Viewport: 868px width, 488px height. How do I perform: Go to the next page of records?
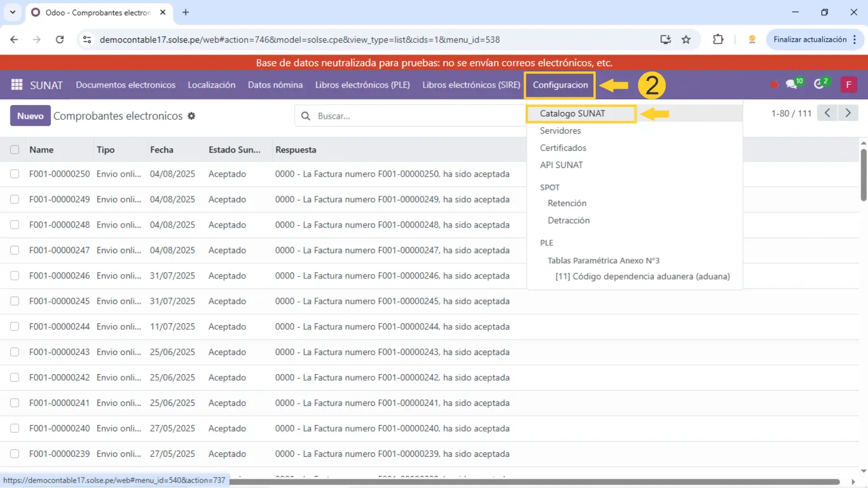coord(848,113)
